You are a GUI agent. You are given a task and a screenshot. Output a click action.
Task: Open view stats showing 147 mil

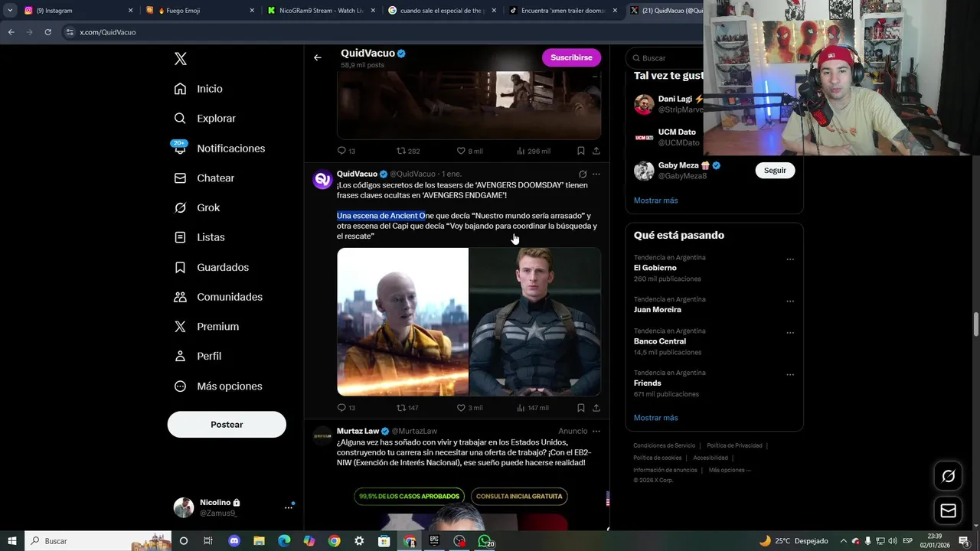[533, 408]
